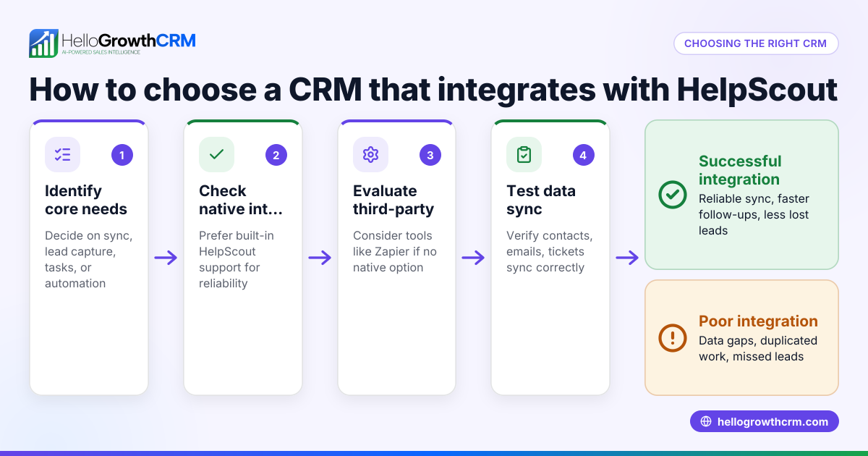Screen dimensions: 868x456
Task: Click the green check circle beside Successful integration
Action: 673,195
